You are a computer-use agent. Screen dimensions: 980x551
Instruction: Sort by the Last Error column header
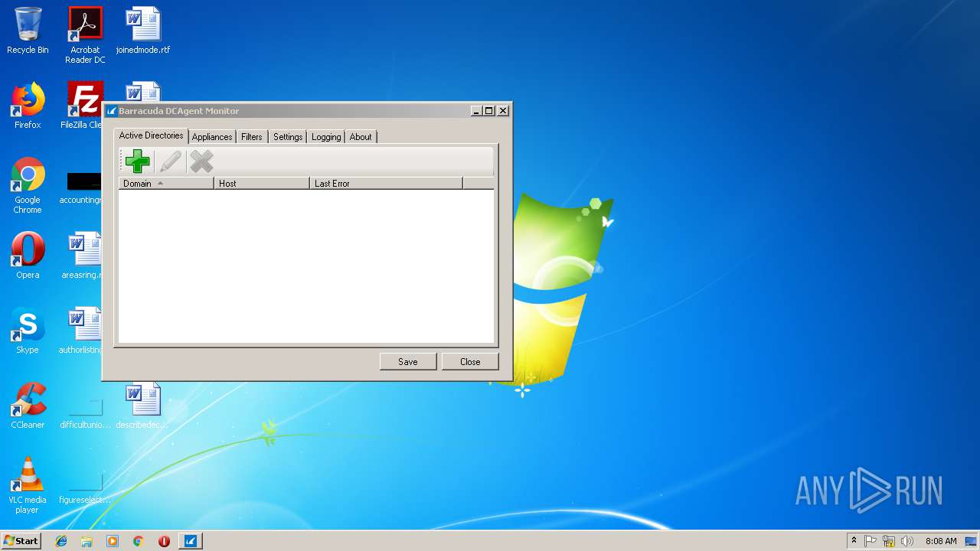click(386, 184)
